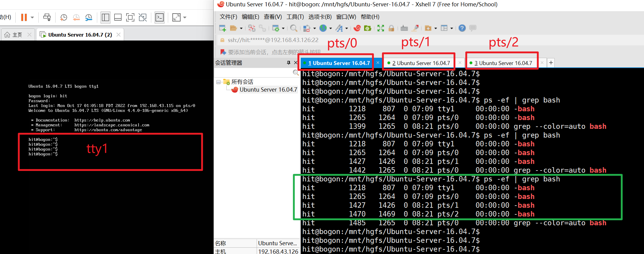
Task: Toggle VMware's console view icon
Action: click(159, 18)
